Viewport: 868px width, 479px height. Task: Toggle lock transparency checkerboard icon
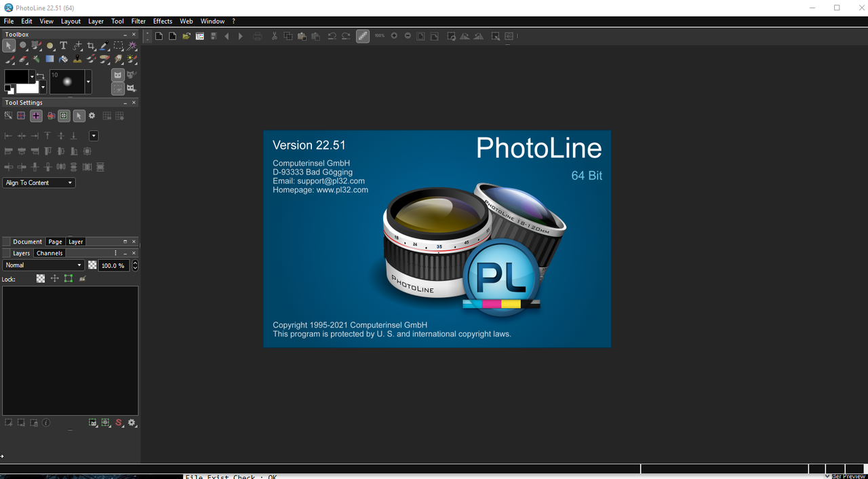click(x=41, y=278)
